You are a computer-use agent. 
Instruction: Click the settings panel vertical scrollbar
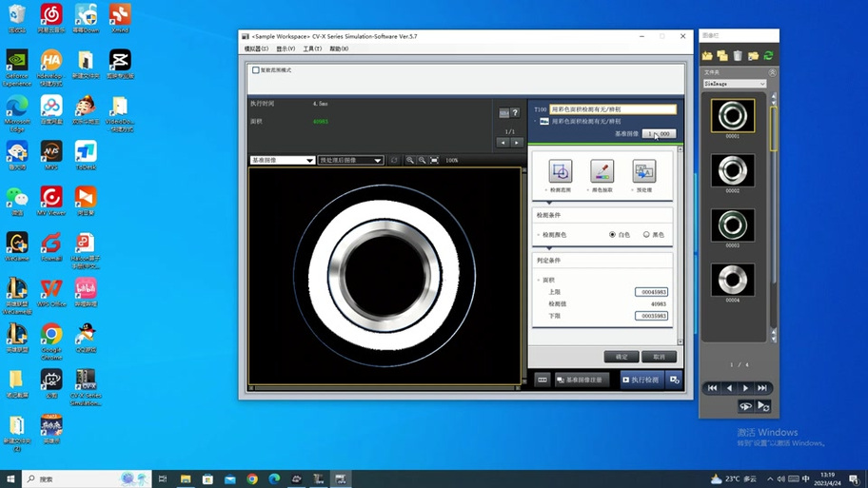click(681, 245)
